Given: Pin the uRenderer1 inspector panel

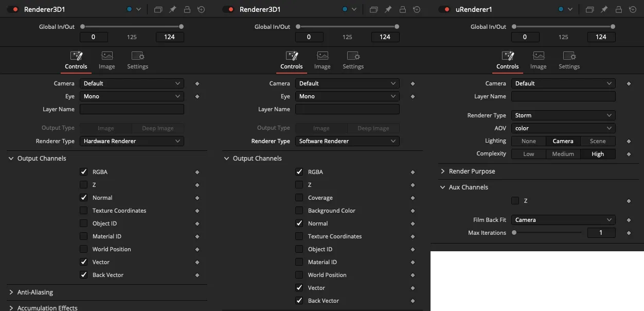Looking at the screenshot, I should (604, 9).
